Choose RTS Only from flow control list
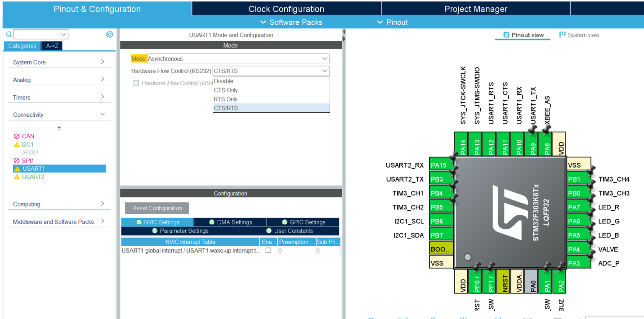 click(x=271, y=99)
